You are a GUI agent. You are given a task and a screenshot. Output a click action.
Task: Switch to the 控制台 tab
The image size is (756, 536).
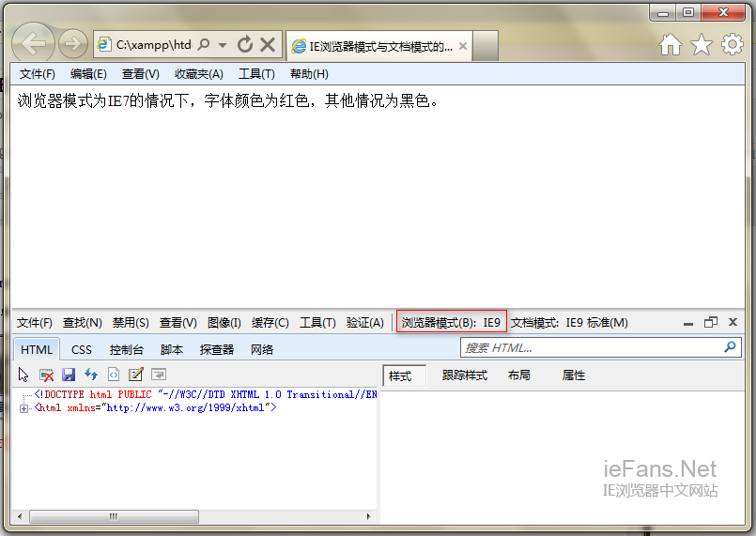click(127, 349)
